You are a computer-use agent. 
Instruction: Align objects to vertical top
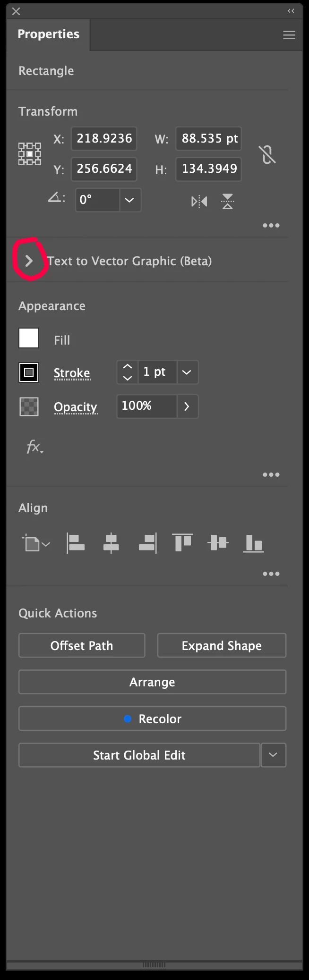point(182,543)
